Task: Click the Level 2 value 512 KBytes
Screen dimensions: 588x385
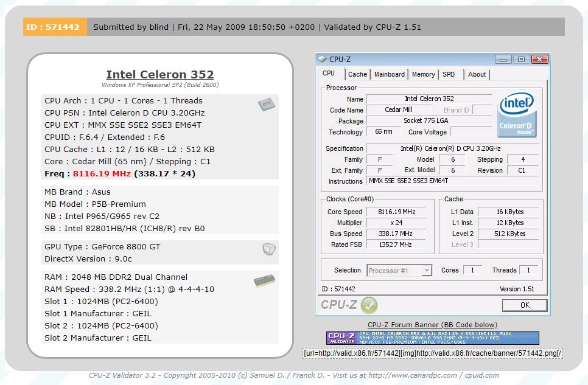Action: tap(508, 234)
